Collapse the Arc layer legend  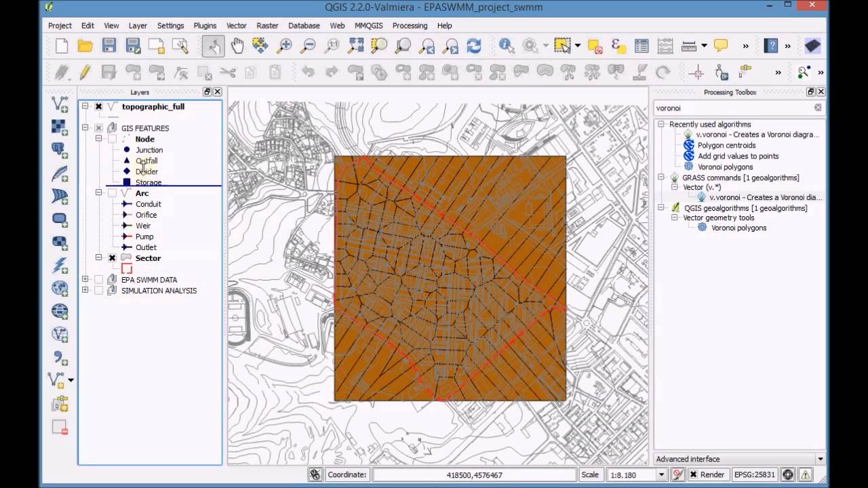[x=98, y=193]
